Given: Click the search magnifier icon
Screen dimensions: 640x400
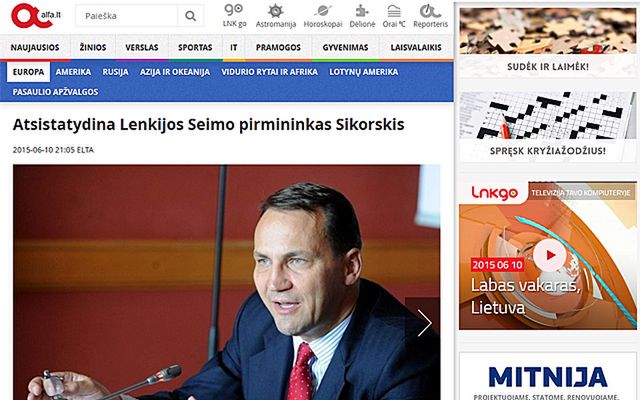Looking at the screenshot, I should click(191, 16).
